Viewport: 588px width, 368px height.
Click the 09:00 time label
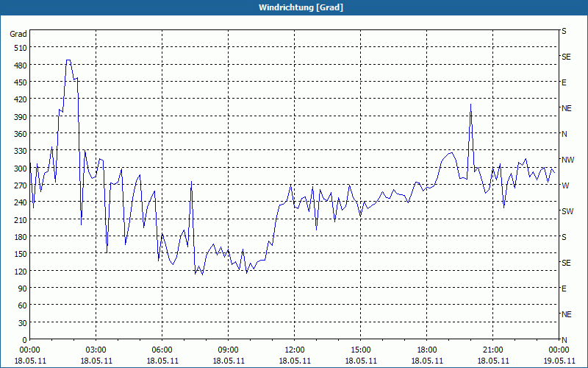pyautogui.click(x=228, y=350)
